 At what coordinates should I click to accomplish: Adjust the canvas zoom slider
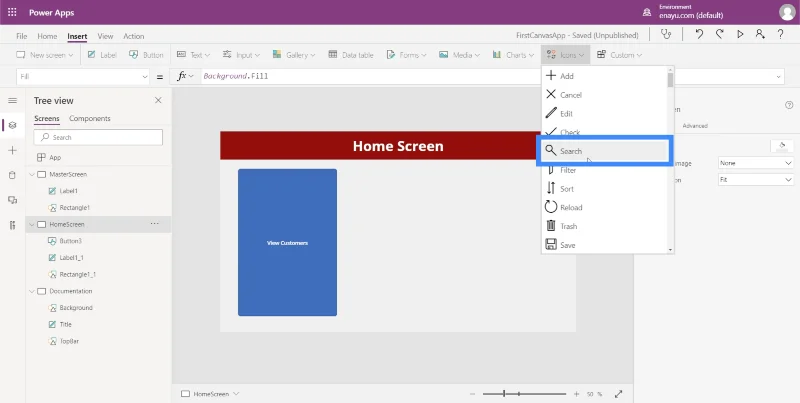(524, 394)
